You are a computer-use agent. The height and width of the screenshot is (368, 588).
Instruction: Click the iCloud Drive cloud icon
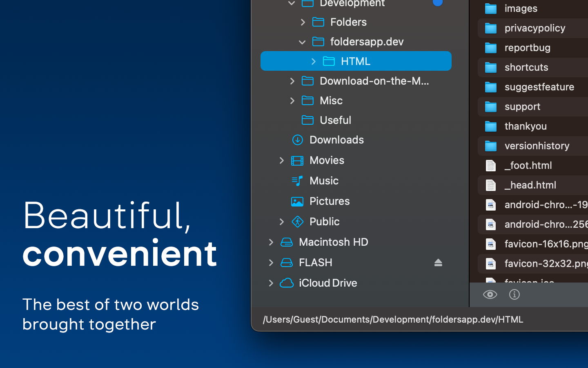point(287,283)
